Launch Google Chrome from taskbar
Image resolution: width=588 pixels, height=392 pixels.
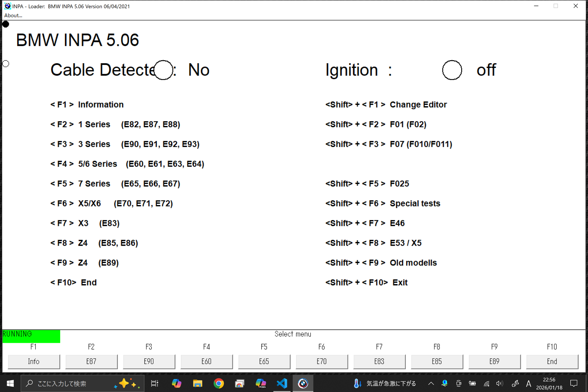point(219,383)
